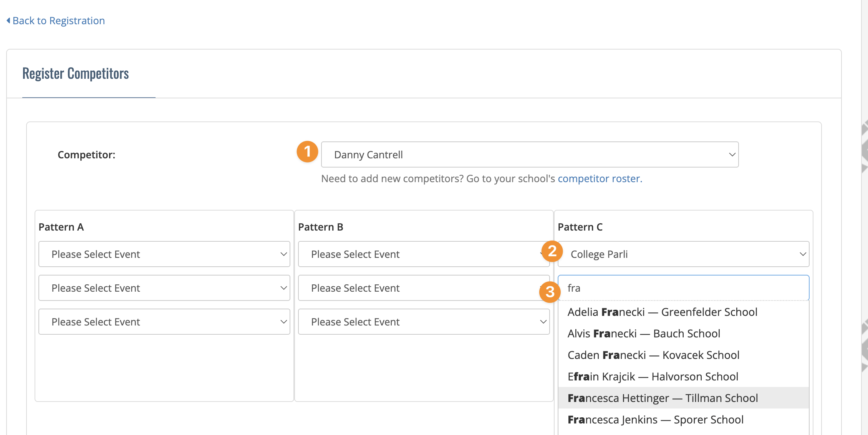Open first Pattern B event dropdown

pyautogui.click(x=424, y=254)
